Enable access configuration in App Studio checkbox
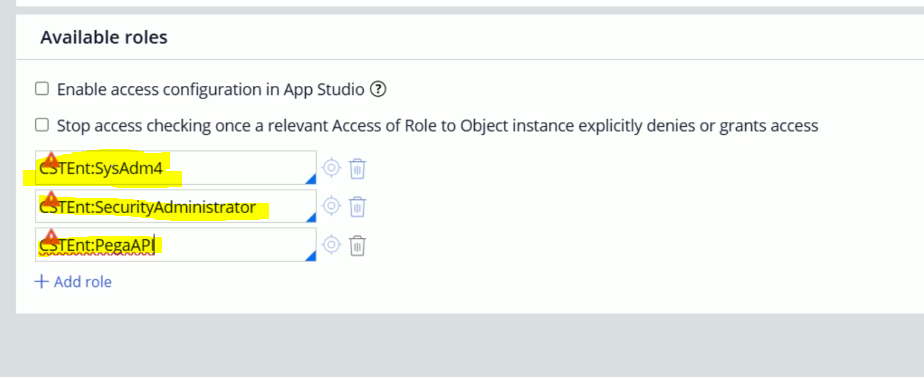The height and width of the screenshot is (377, 924). pos(42,89)
